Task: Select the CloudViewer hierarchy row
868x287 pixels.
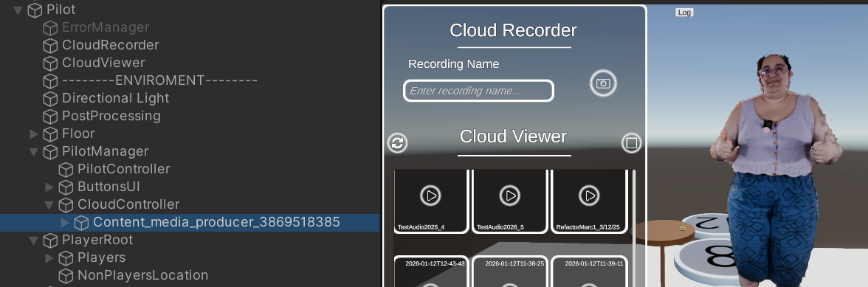Action: 190,63
